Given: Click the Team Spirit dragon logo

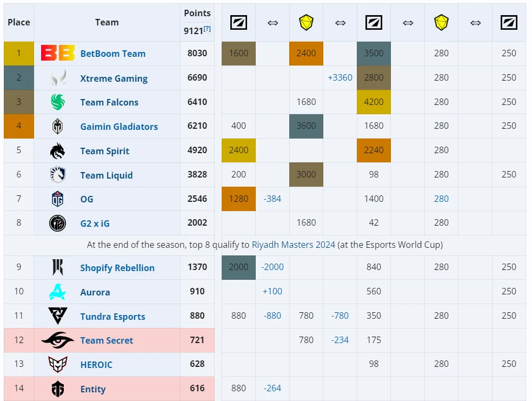Looking at the screenshot, I should click(x=58, y=151).
